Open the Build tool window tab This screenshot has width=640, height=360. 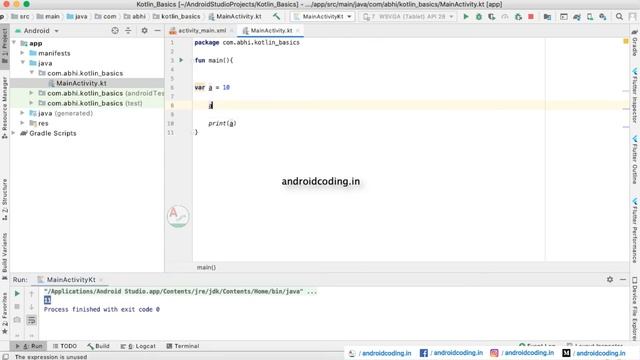(98, 346)
